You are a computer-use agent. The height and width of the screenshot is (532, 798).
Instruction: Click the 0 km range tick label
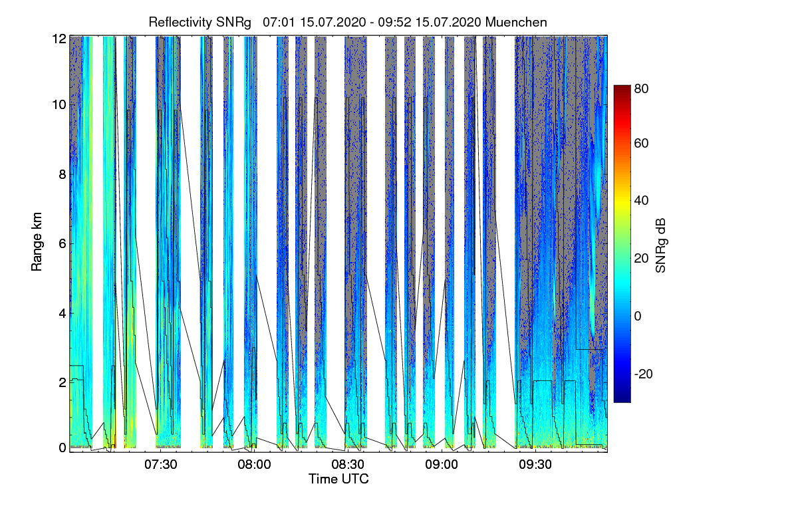[63, 448]
